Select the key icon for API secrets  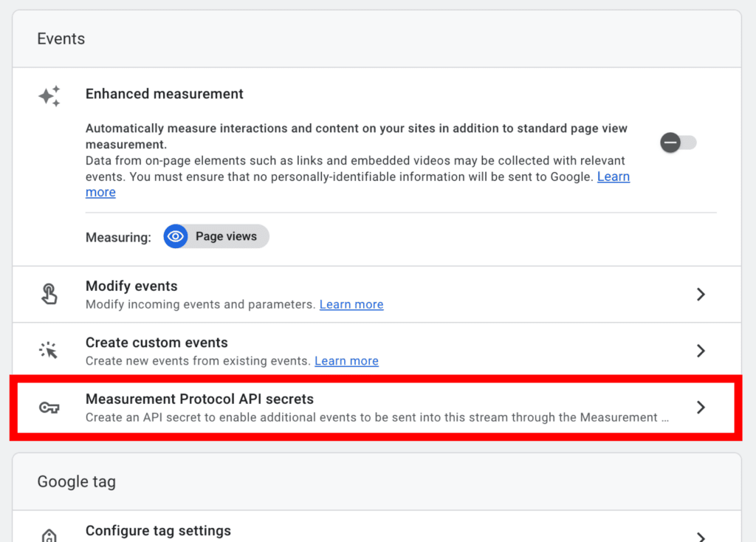tap(49, 407)
